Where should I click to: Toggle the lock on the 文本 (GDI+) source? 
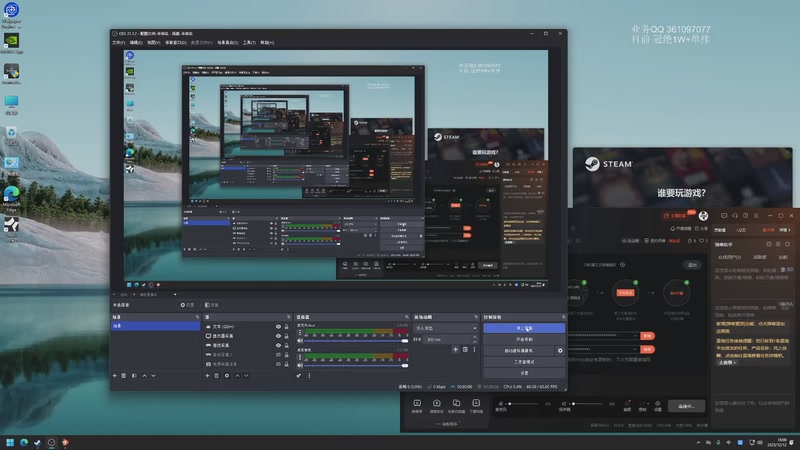point(287,327)
